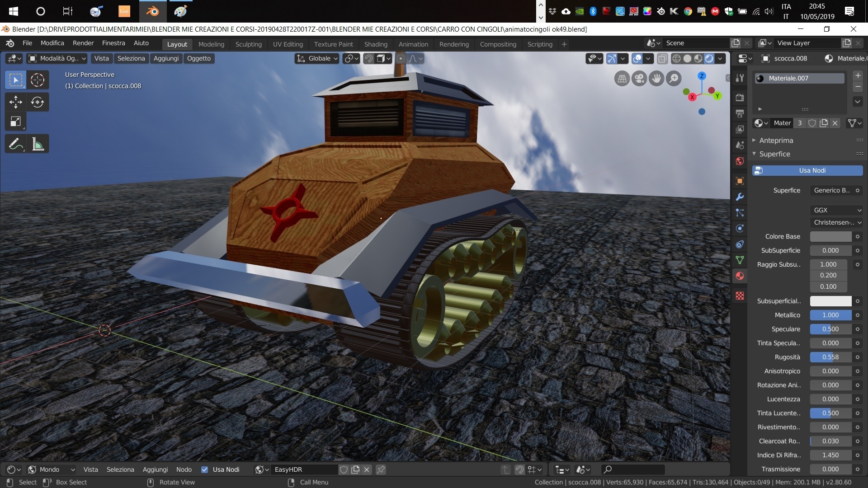Open shading options dropdown arrow
This screenshot has height=488, width=868.
pos(720,58)
